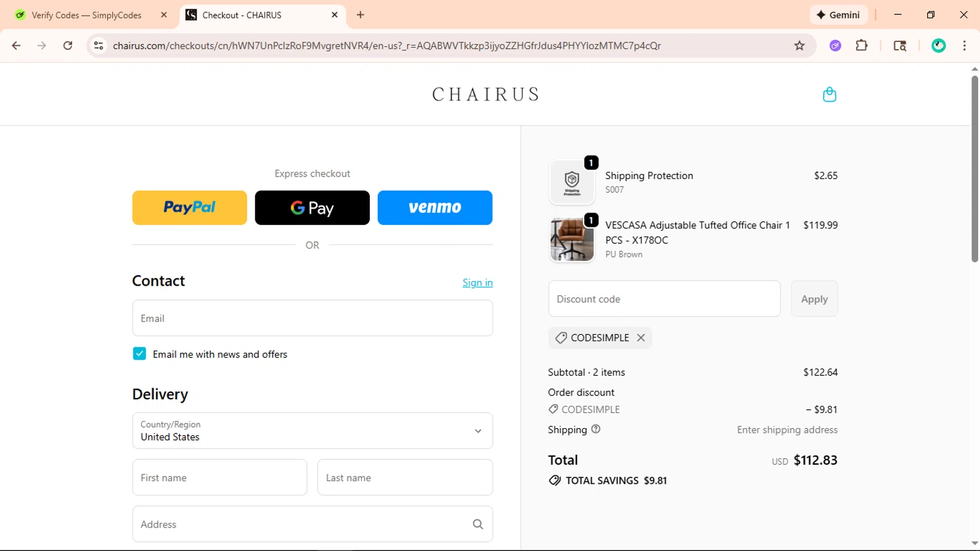This screenshot has height=551, width=980.
Task: Click the address bar URL
Action: tap(387, 46)
